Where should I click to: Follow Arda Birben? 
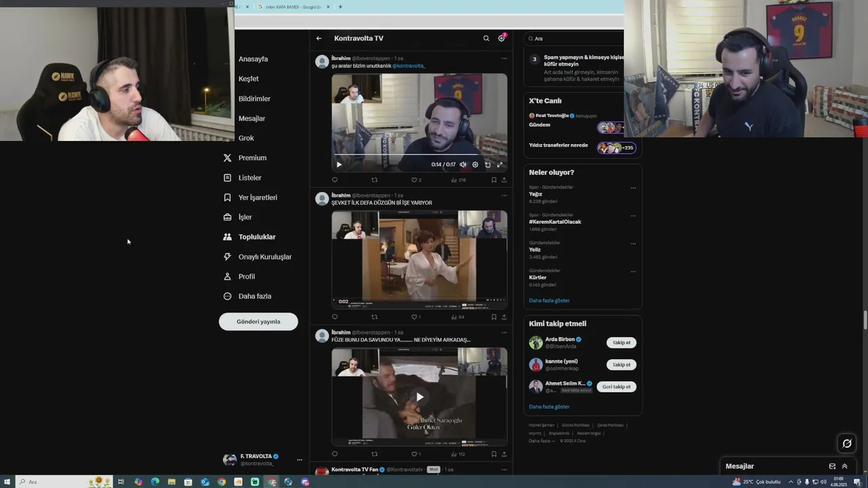[621, 342]
